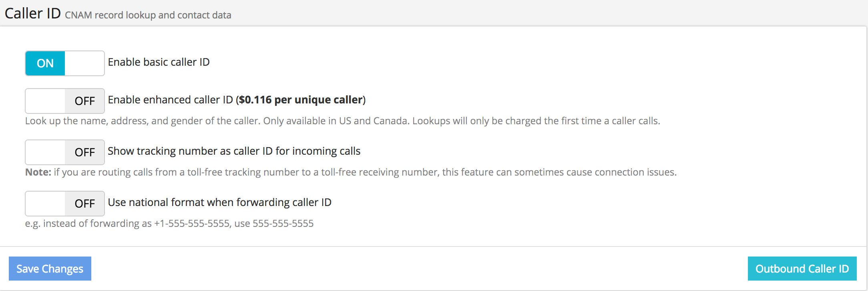This screenshot has height=291, width=868.
Task: Click the bold 'Note:' word
Action: click(38, 172)
